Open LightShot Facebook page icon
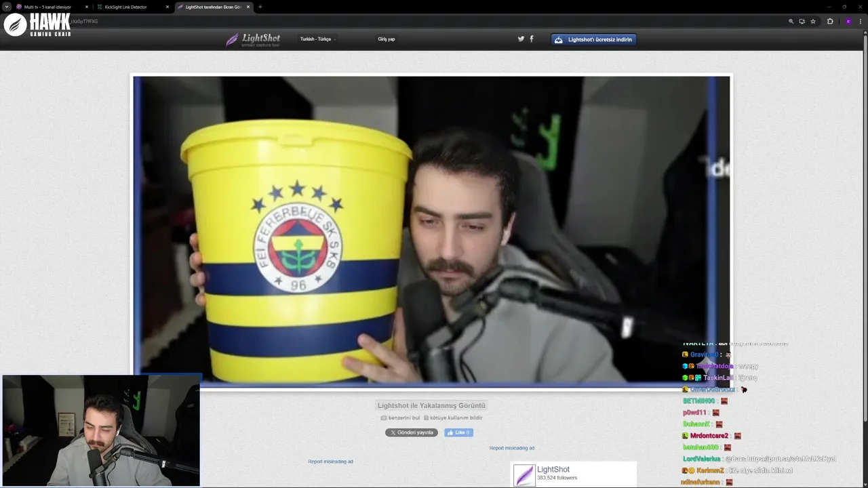Viewport: 868px width, 488px height. 532,39
